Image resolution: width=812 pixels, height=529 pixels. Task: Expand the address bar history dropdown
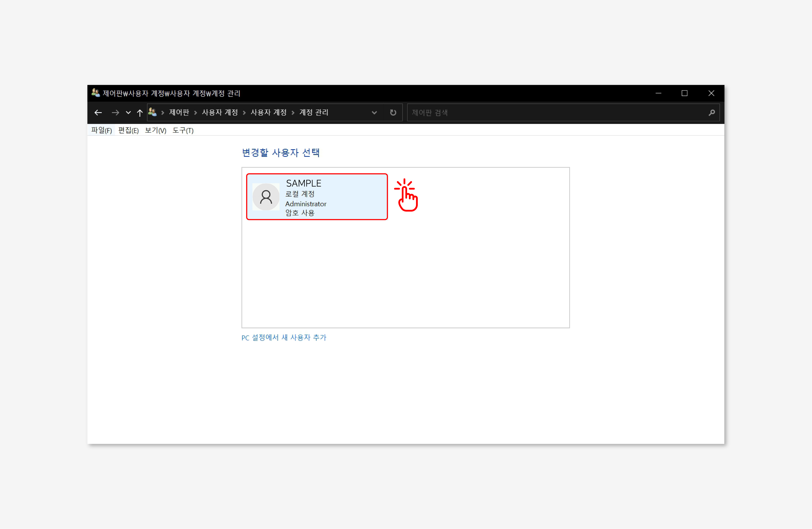(374, 113)
